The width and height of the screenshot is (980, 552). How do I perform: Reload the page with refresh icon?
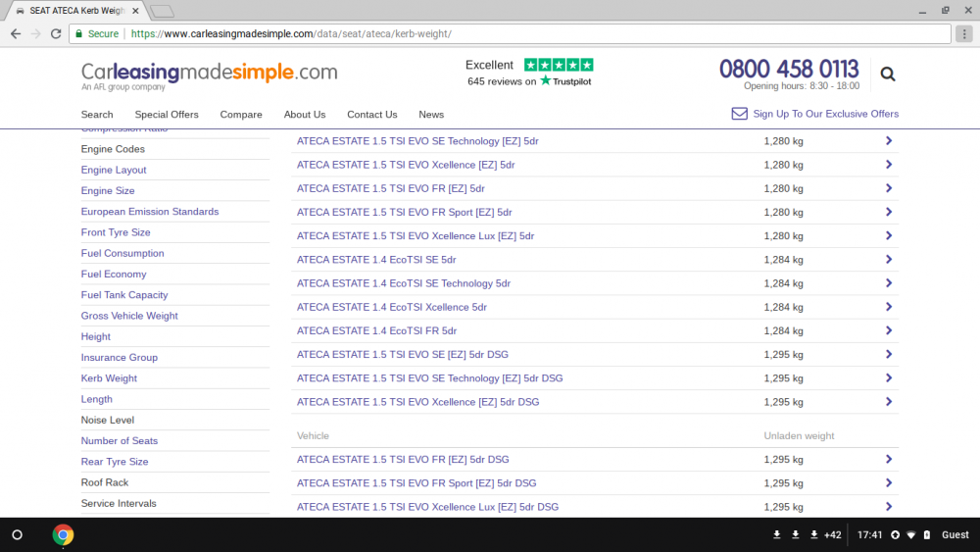56,33
